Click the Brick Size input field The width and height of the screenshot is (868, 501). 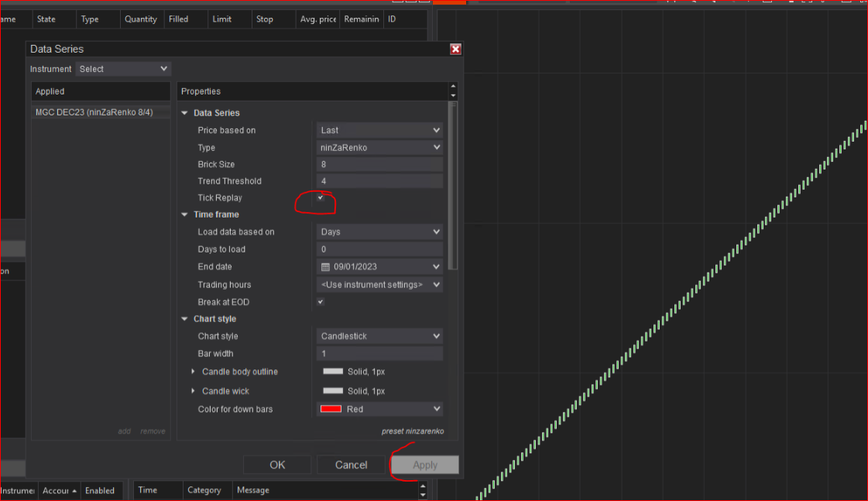(379, 164)
